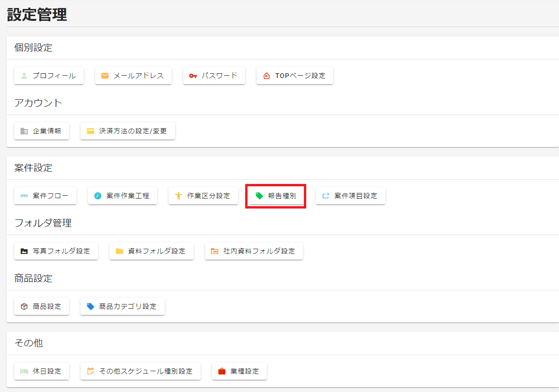Click the 案件設定 section heading

coord(34,168)
